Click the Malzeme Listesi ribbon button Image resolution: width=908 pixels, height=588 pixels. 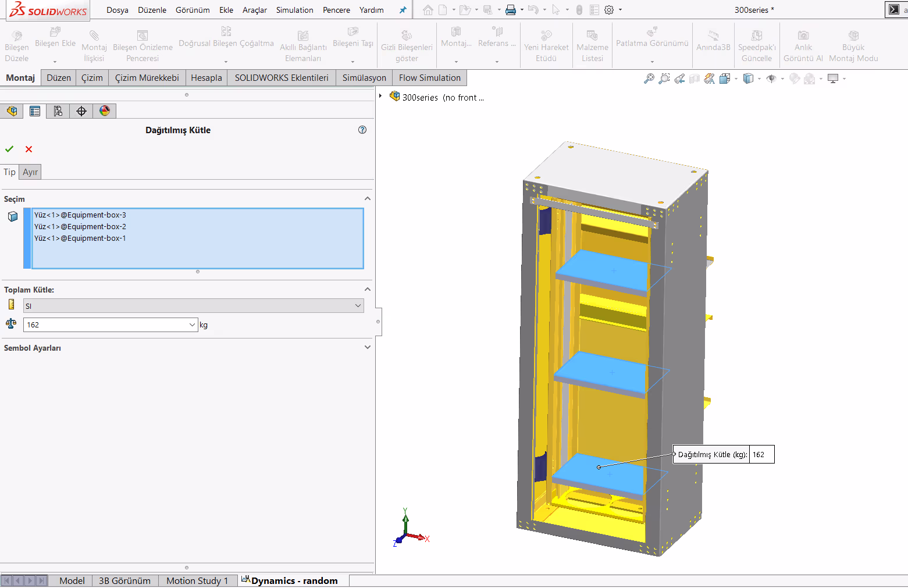tap(592, 45)
